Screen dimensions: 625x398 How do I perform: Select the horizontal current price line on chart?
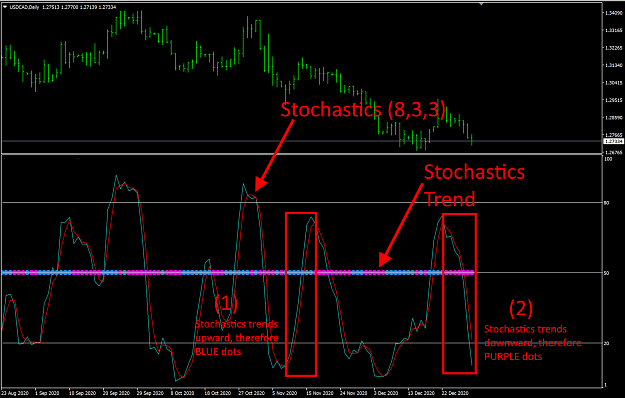click(x=302, y=141)
